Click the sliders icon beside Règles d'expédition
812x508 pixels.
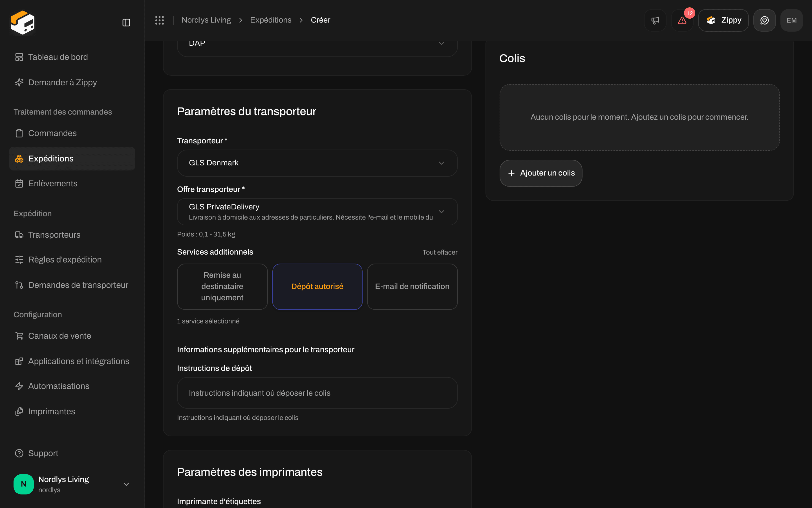(x=19, y=260)
